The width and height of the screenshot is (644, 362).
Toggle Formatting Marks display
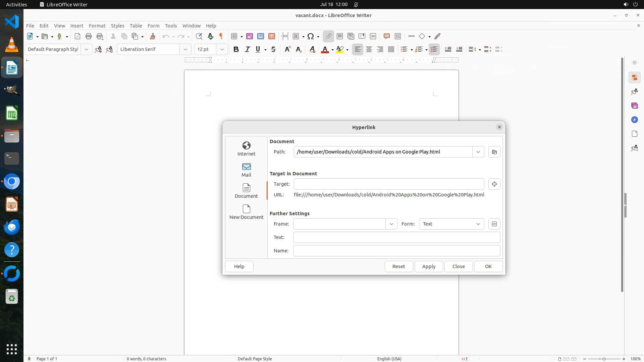click(x=221, y=36)
